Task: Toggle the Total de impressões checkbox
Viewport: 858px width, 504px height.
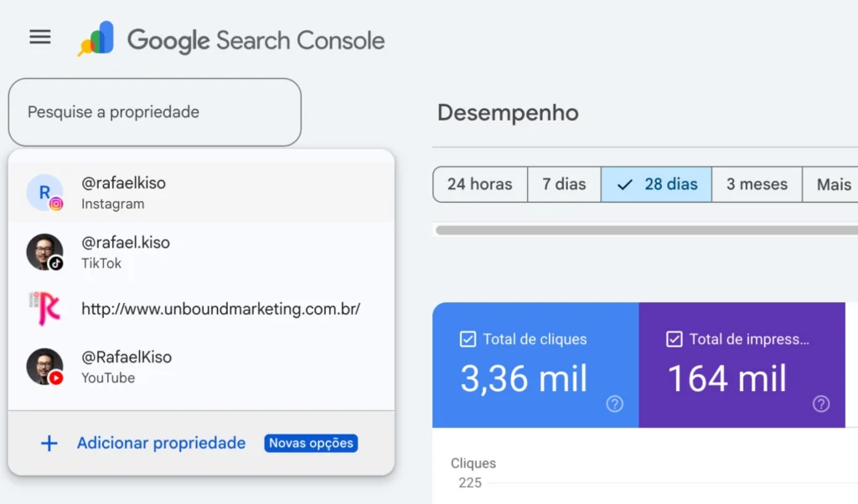Action: click(x=675, y=339)
